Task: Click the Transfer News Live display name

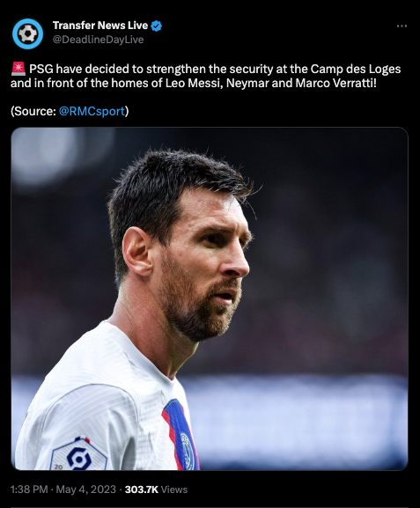Action: 100,26
